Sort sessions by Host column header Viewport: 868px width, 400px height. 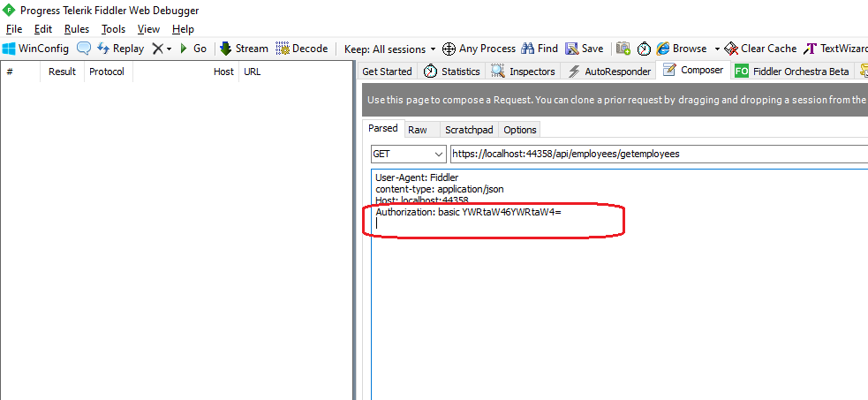185,72
